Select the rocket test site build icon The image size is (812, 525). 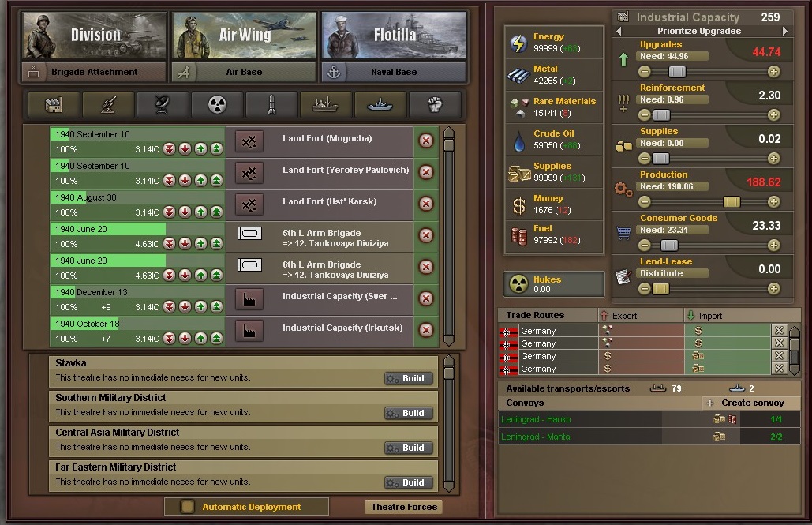pyautogui.click(x=271, y=105)
